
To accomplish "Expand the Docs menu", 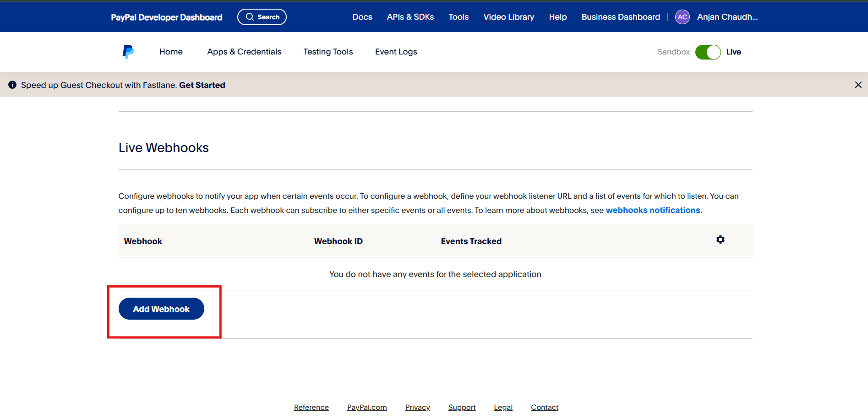I will [362, 17].
